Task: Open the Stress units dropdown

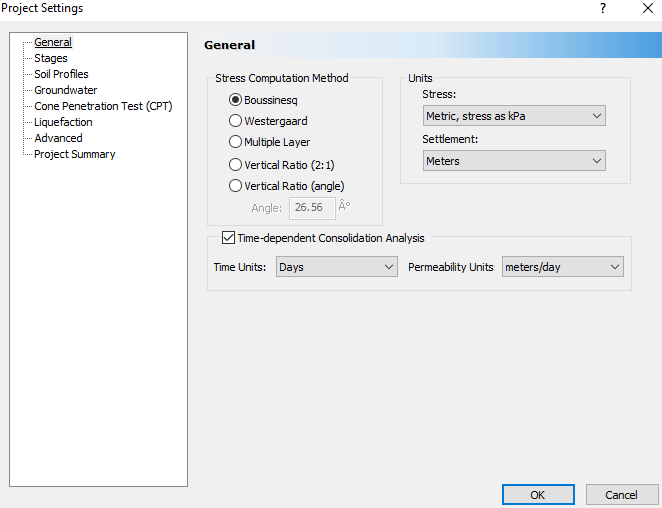Action: coord(514,116)
